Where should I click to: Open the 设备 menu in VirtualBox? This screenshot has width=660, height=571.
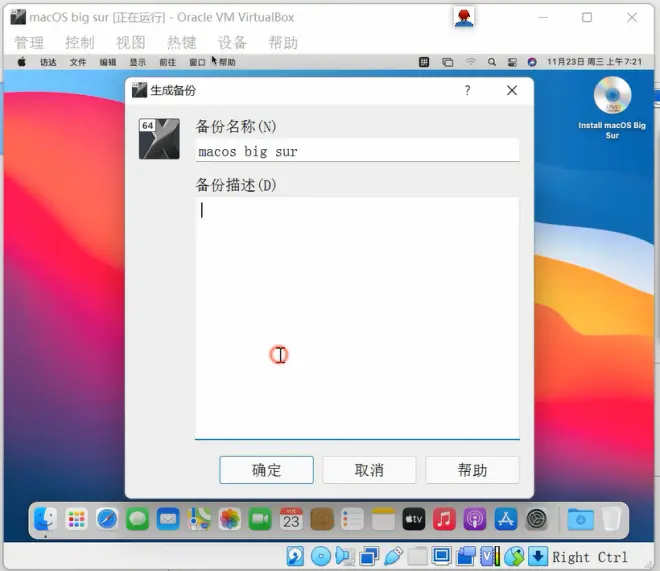(x=232, y=42)
